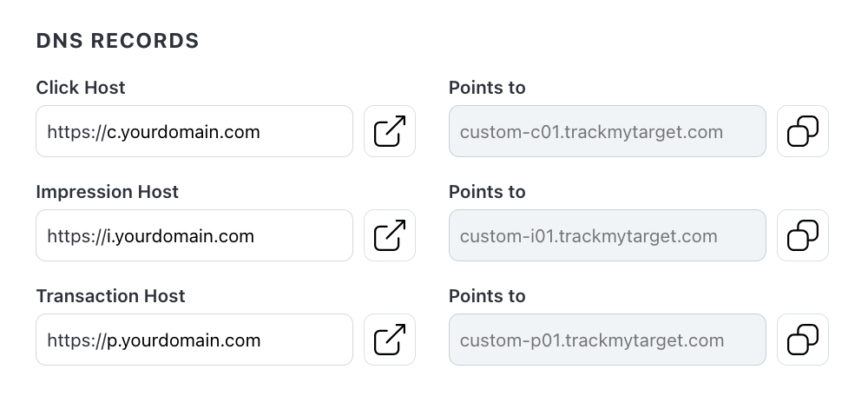
Task: Click the "Points to" label beside Transaction Host
Action: tap(487, 296)
